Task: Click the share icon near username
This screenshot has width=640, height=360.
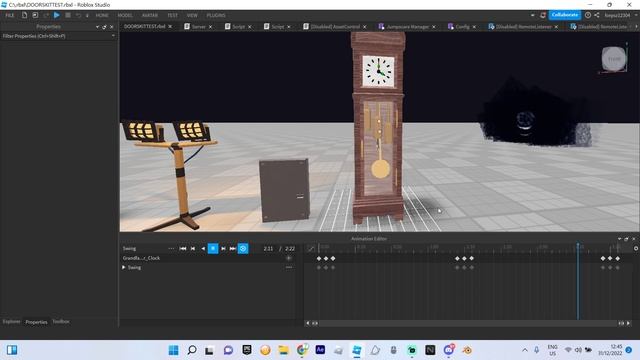Action: coord(597,15)
